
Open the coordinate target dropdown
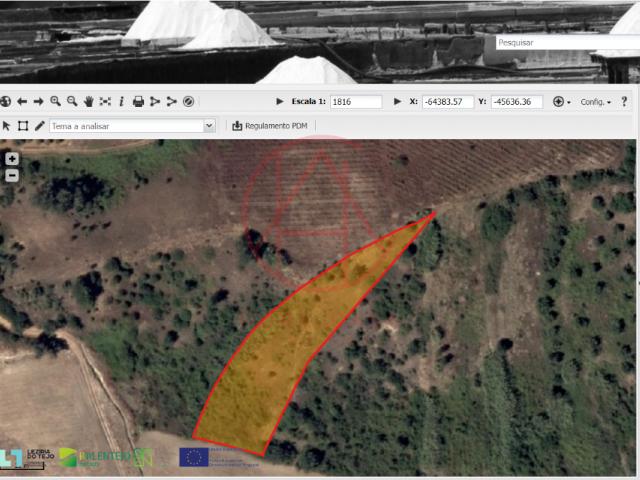[562, 102]
